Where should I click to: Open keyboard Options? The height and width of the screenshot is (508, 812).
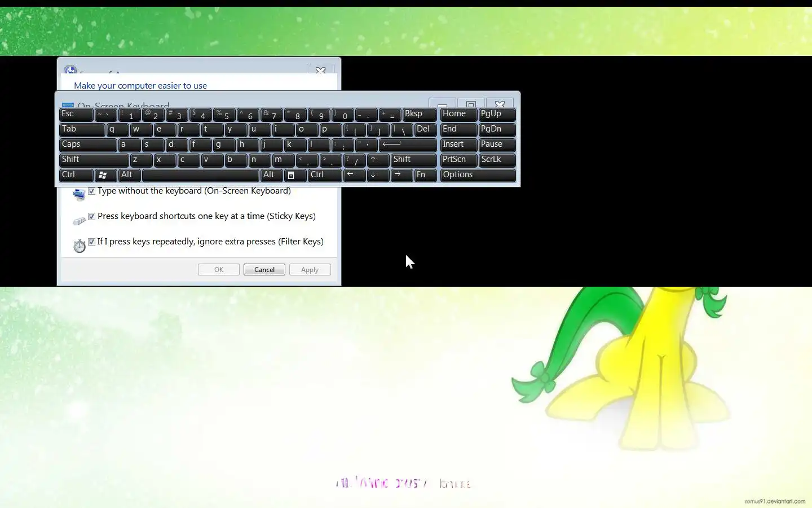[x=478, y=176]
